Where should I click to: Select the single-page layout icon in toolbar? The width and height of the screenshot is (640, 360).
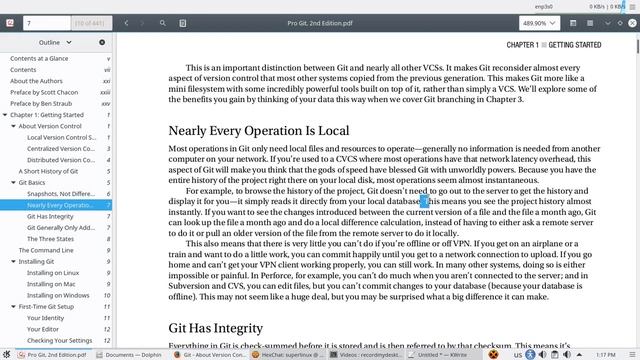coord(573,23)
